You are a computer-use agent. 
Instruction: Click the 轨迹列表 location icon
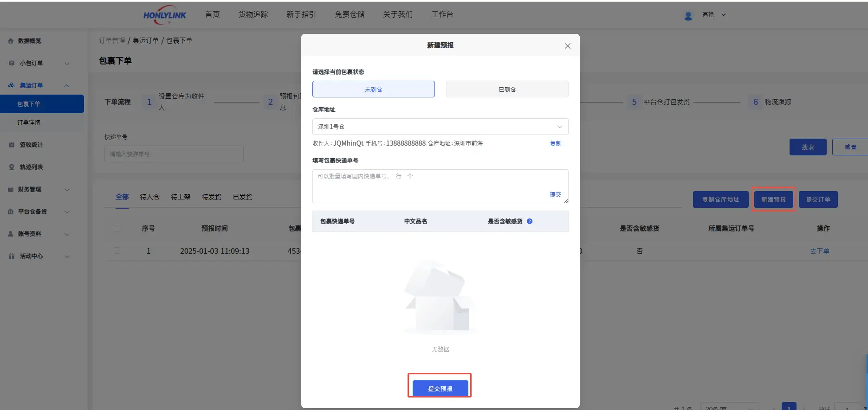[12, 167]
